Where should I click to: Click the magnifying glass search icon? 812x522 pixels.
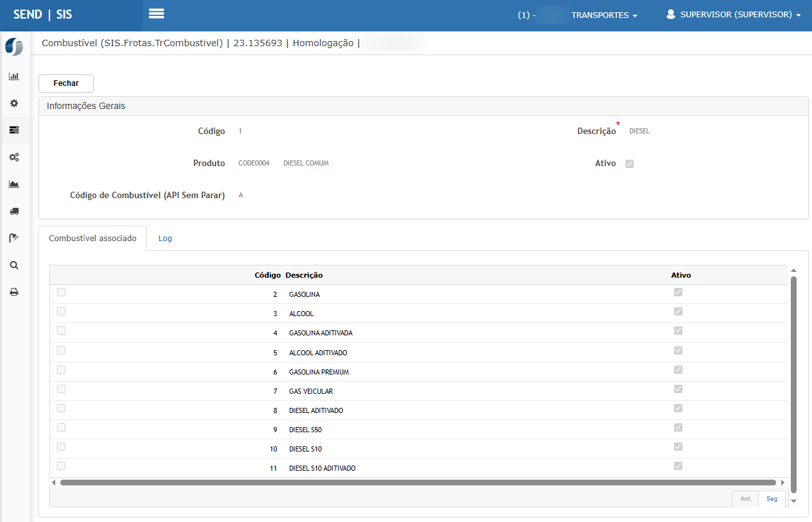(x=14, y=265)
